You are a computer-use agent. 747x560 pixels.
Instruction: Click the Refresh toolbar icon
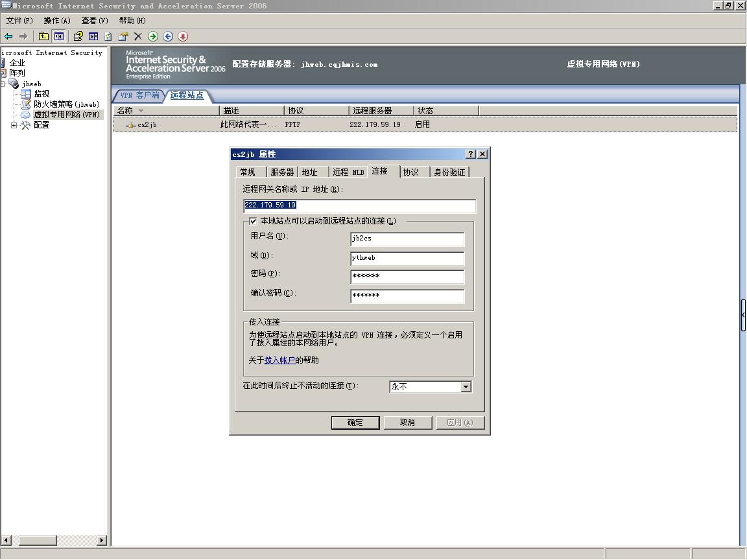click(x=108, y=36)
